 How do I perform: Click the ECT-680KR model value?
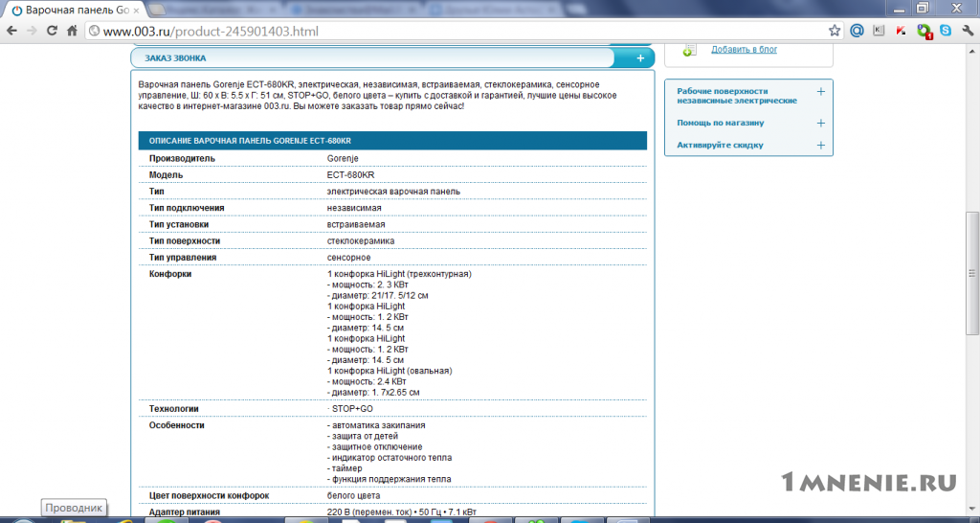[350, 174]
